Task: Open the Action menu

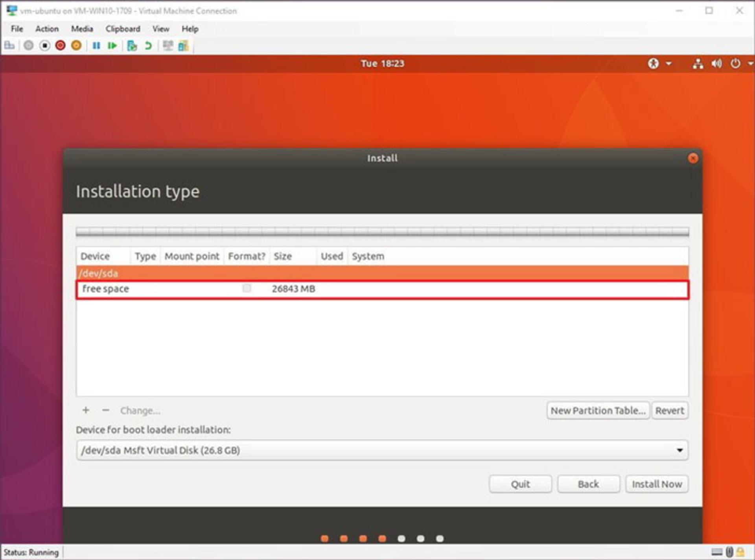Action: (x=47, y=29)
